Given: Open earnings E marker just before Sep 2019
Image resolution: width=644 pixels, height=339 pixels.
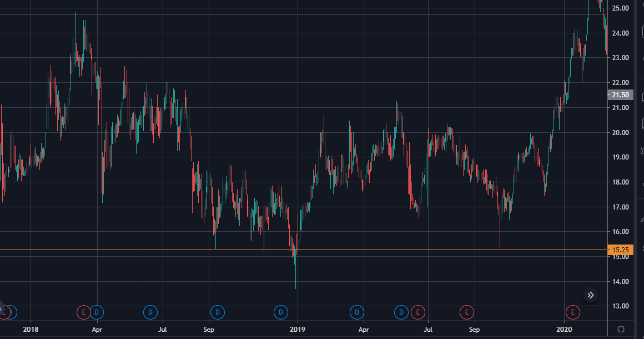Looking at the screenshot, I should 466,312.
